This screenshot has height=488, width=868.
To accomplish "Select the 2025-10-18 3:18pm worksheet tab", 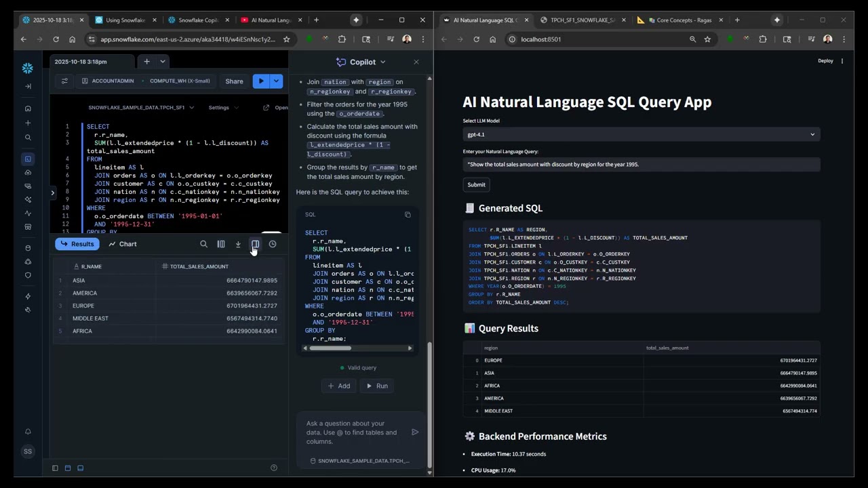I will pyautogui.click(x=93, y=62).
